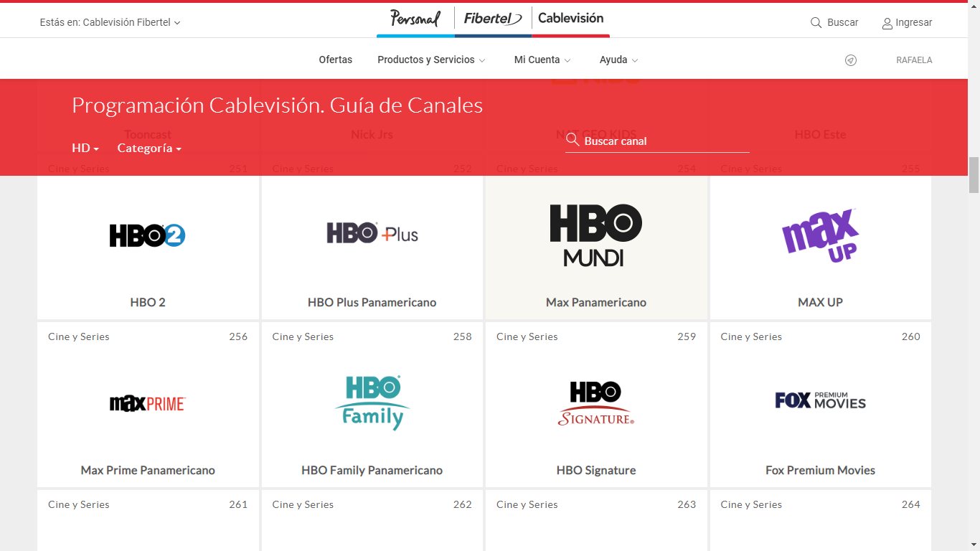The width and height of the screenshot is (980, 551).
Task: Click 'Cine y Series' label on channel 256
Action: click(x=79, y=336)
